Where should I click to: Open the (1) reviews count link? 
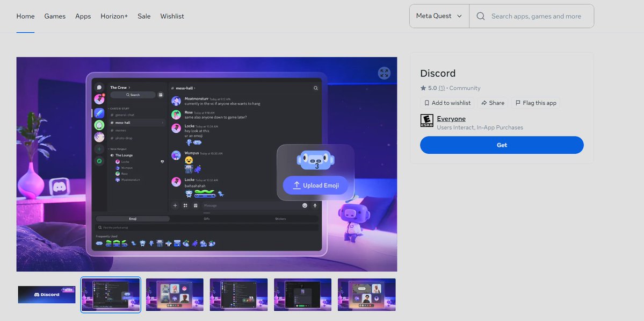[442, 88]
